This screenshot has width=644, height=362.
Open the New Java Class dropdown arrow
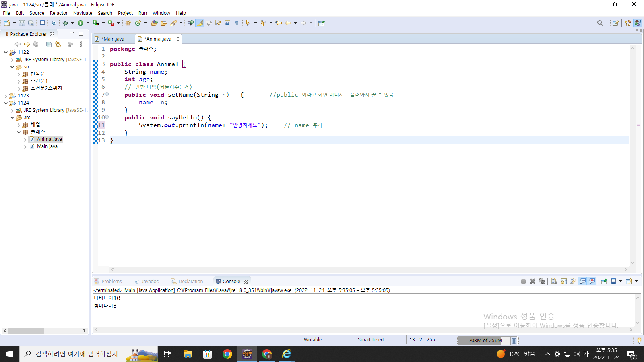(145, 23)
